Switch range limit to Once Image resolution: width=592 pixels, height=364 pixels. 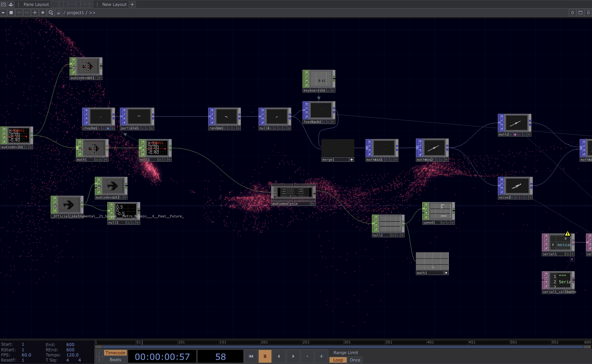pos(355,360)
